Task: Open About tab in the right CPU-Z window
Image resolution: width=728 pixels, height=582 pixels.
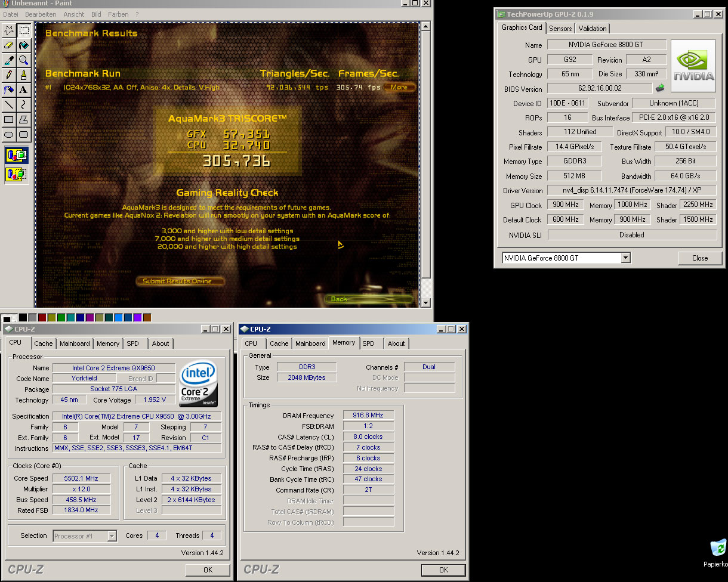Action: [x=396, y=343]
